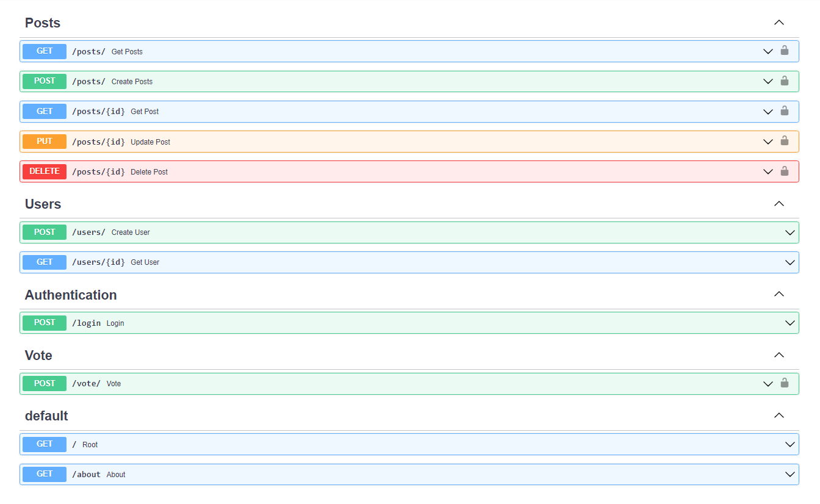Click the 'Root' endpoint summary text
Image resolution: width=820 pixels, height=504 pixels.
pos(90,445)
